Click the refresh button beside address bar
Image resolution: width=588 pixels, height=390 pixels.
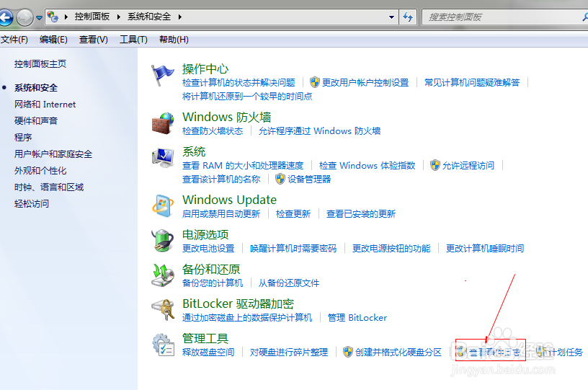[408, 17]
